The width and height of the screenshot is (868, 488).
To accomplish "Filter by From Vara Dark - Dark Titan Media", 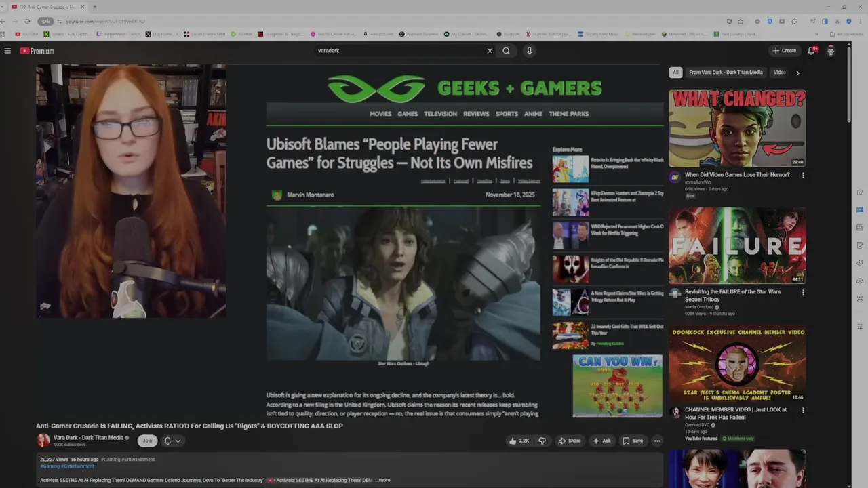I will click(x=726, y=73).
